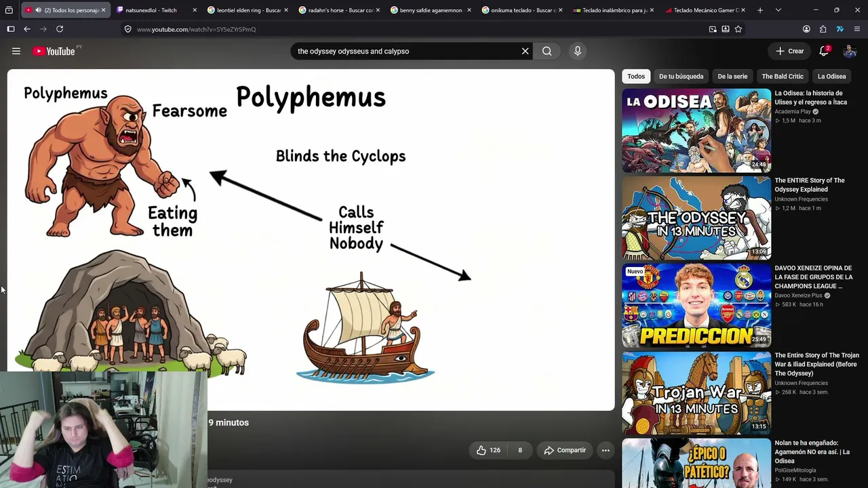Focus the YouTube search field
Image resolution: width=868 pixels, height=488 pixels.
[406, 51]
